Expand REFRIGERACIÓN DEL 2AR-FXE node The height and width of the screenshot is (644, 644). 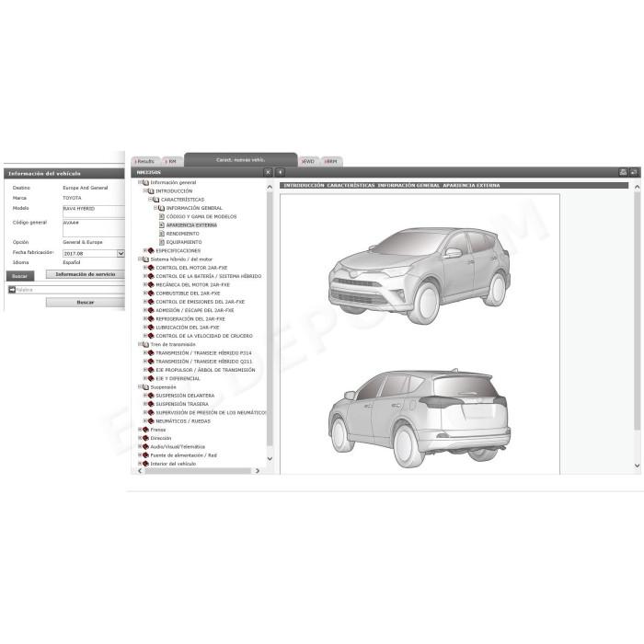click(x=145, y=318)
